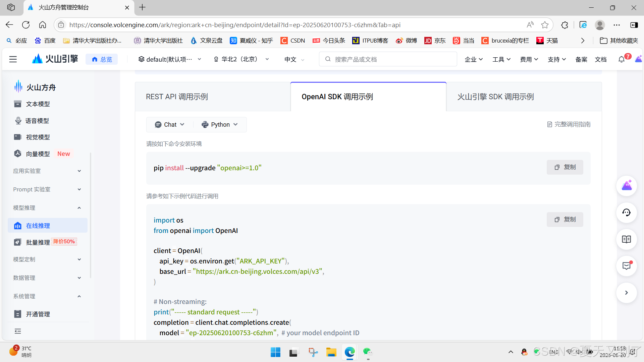Screen dimensions: 644x362
Task: Open the 华北2 (北京) region dropdown
Action: coord(241,59)
